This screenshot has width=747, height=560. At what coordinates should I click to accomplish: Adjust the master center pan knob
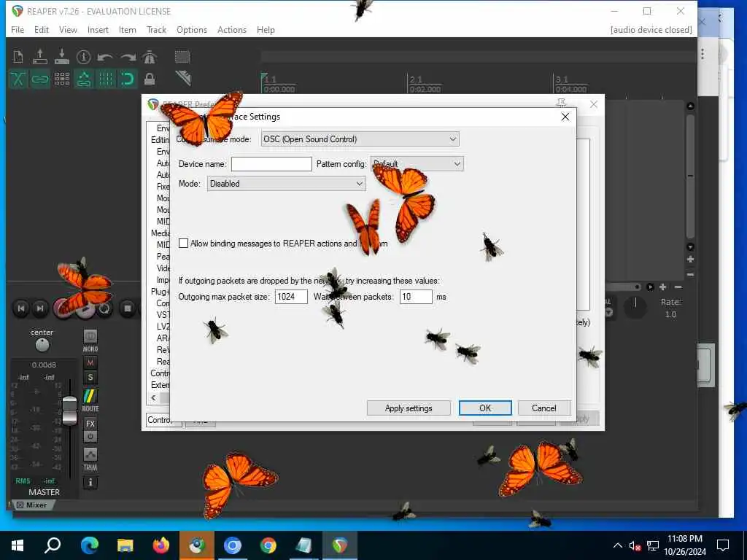(42, 344)
